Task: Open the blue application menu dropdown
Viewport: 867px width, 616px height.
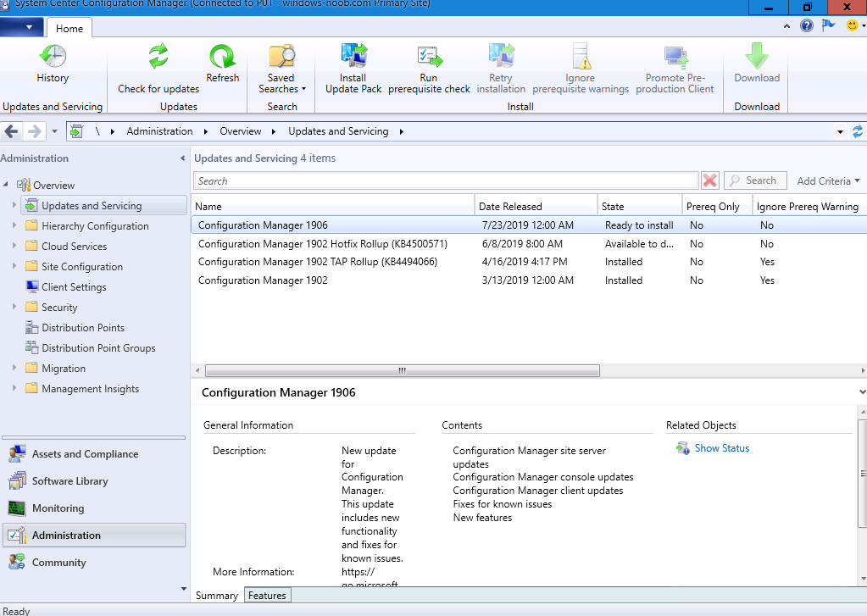Action: coord(22,26)
